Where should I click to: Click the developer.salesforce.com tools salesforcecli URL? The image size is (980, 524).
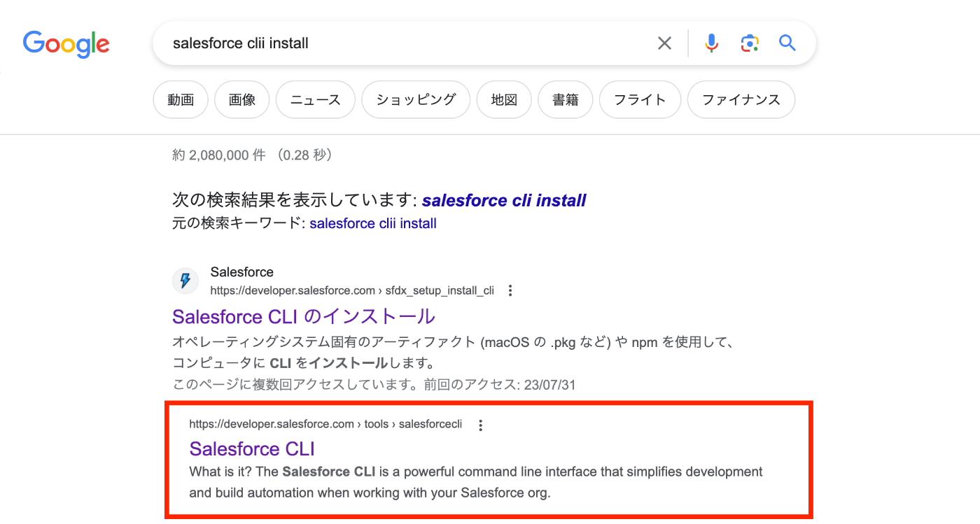coord(325,425)
